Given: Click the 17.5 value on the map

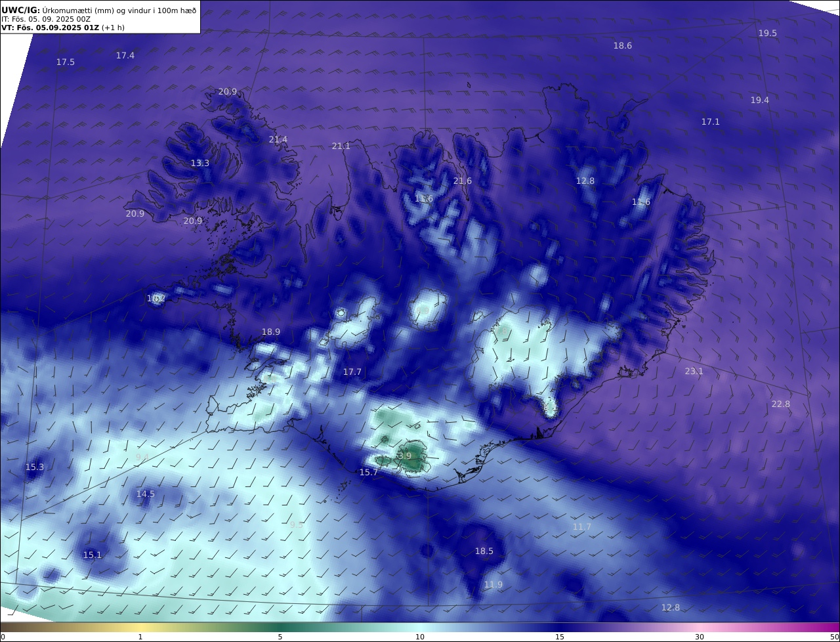Looking at the screenshot, I should click(x=65, y=62).
